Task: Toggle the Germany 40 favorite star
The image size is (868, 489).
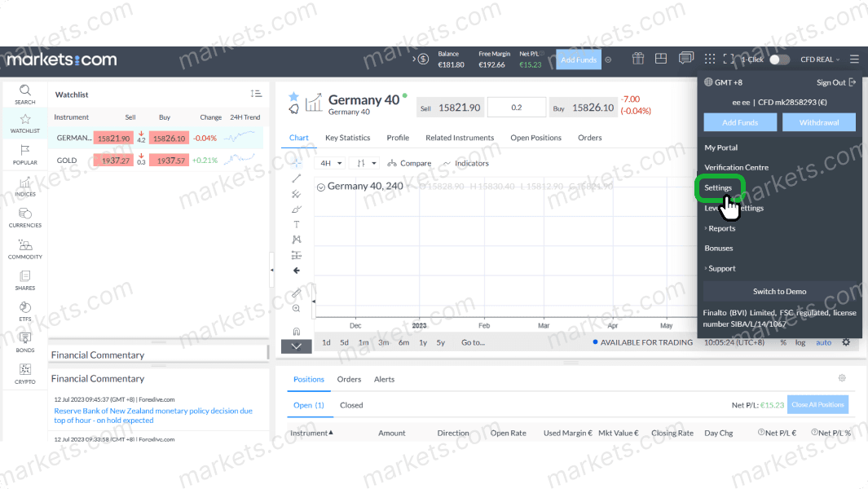Action: [x=293, y=97]
